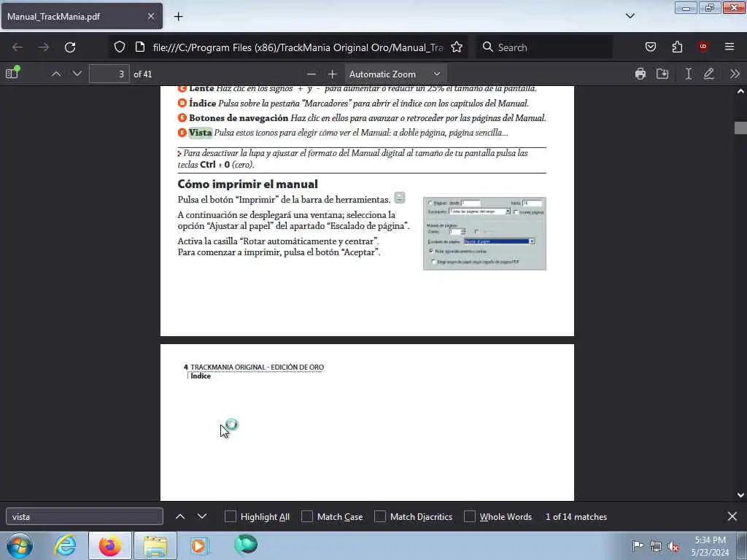Click the find field containing vista
The width and height of the screenshot is (747, 560).
[85, 517]
